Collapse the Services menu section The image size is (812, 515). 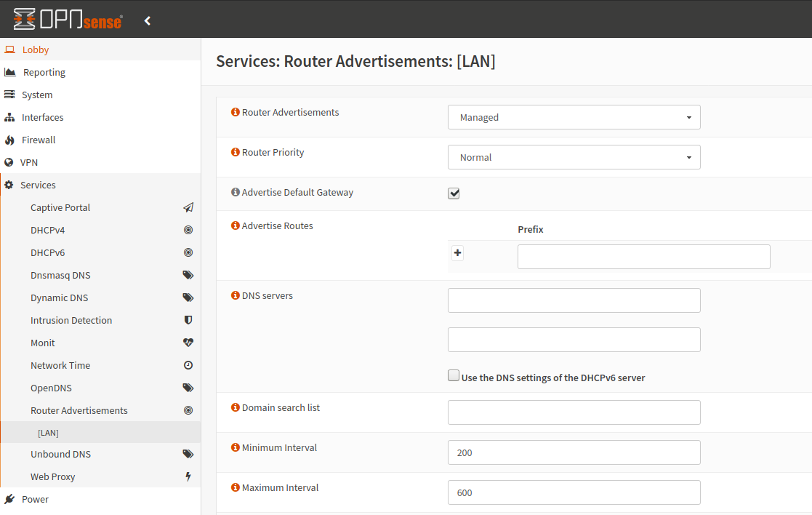(x=38, y=185)
